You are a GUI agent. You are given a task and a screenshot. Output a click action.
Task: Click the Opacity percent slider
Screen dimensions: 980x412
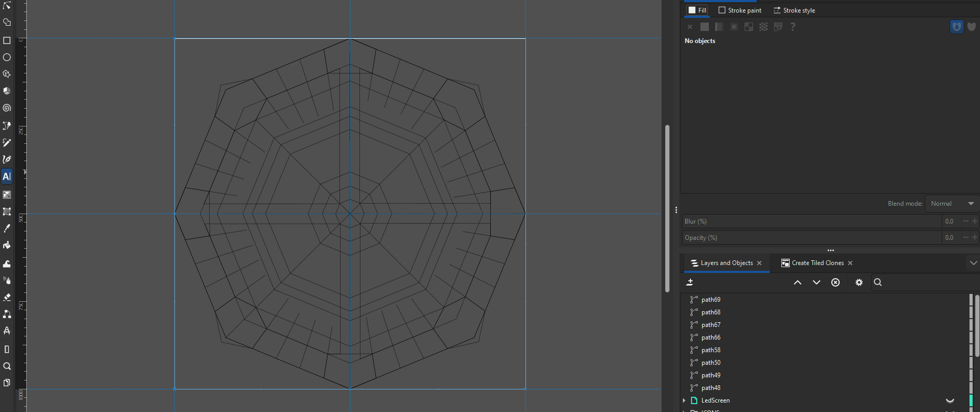[812, 238]
